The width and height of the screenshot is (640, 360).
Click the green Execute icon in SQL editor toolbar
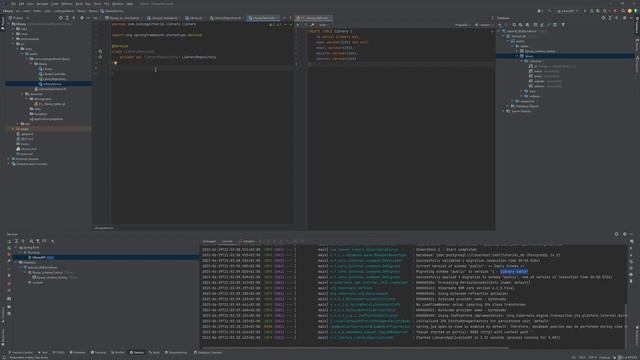click(x=298, y=25)
